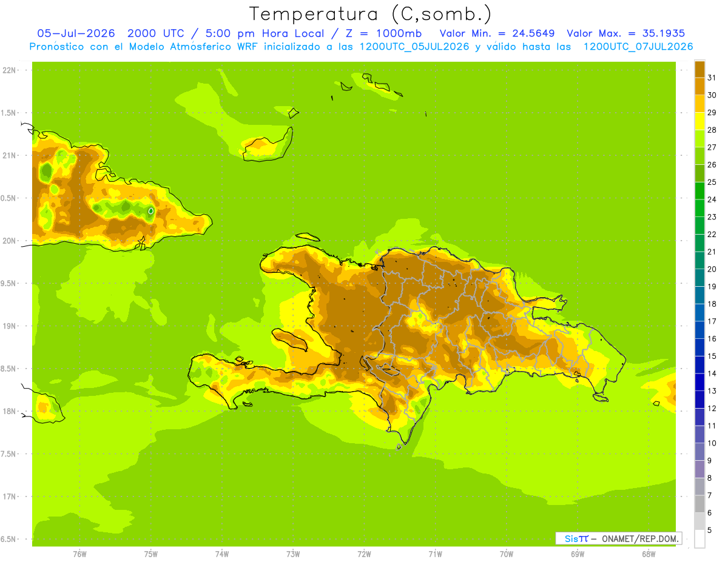Screen dimensions: 728x562
Task: Click the legend value '10'
Action: (712, 443)
